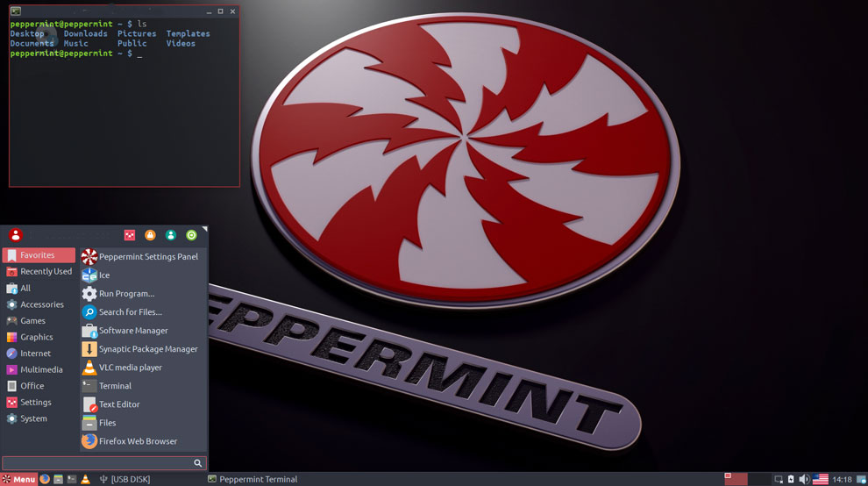Click the green logout power icon
The height and width of the screenshot is (486, 868).
coord(191,235)
